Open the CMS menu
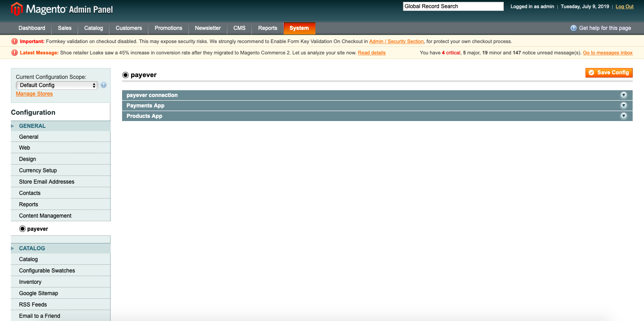 [240, 28]
